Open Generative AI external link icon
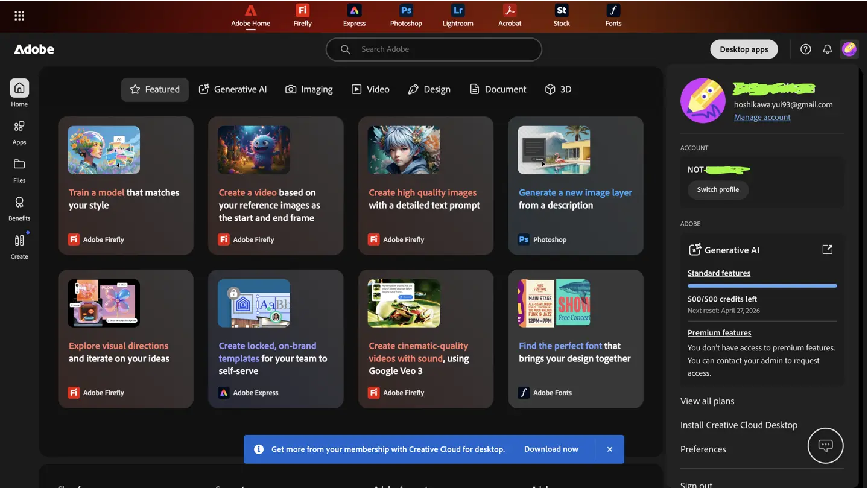This screenshot has height=488, width=868. pos(827,249)
